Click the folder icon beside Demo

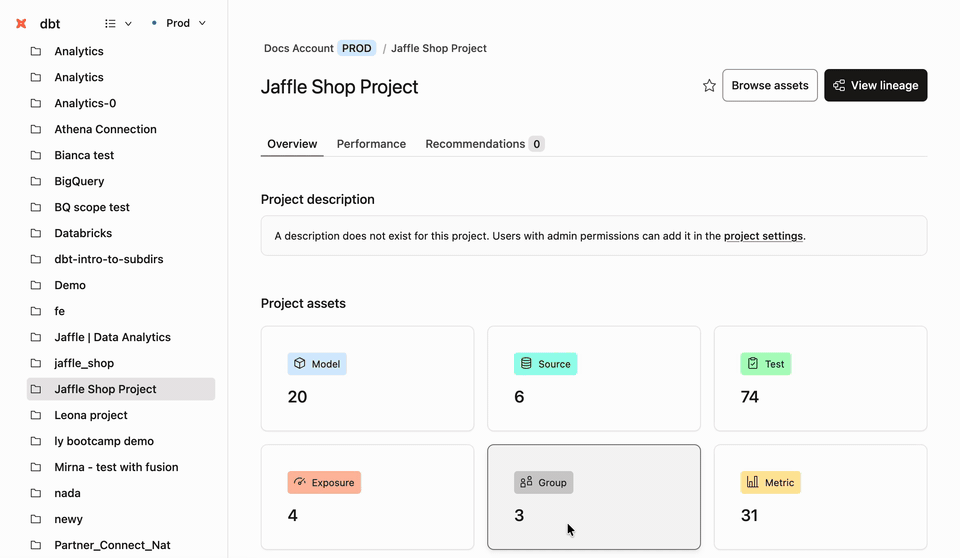(36, 285)
